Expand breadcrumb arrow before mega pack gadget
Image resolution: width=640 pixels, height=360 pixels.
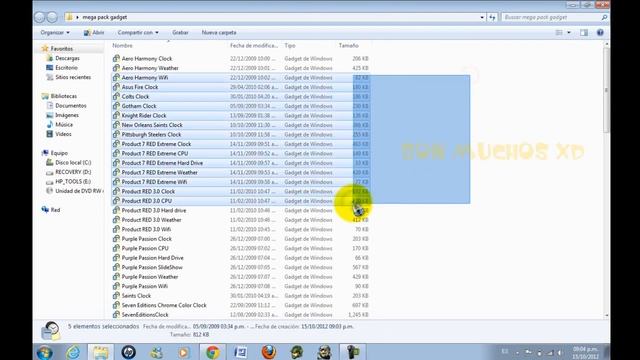pos(77,17)
